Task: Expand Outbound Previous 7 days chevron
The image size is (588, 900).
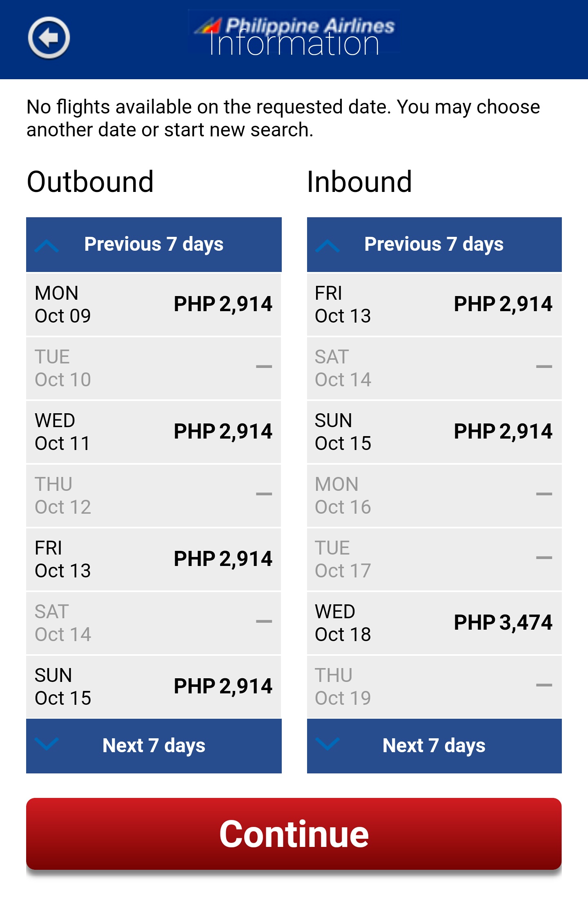Action: pos(47,246)
